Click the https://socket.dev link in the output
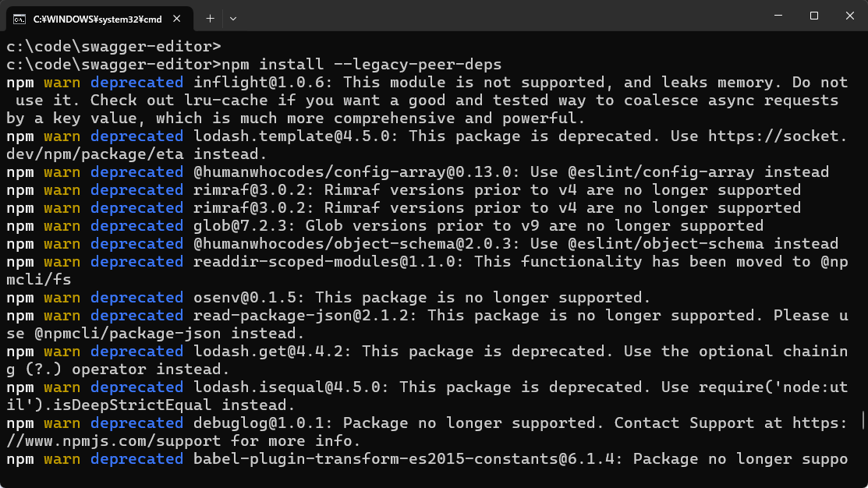The height and width of the screenshot is (488, 868). [x=780, y=136]
